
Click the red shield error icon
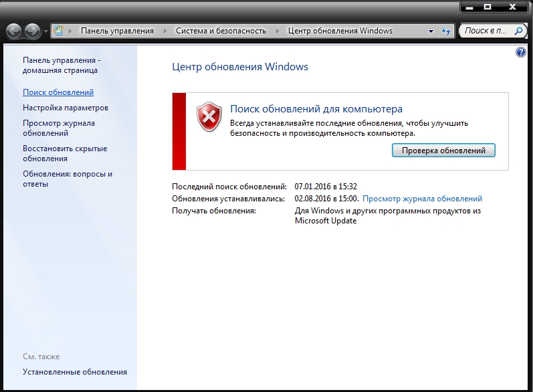(209, 116)
